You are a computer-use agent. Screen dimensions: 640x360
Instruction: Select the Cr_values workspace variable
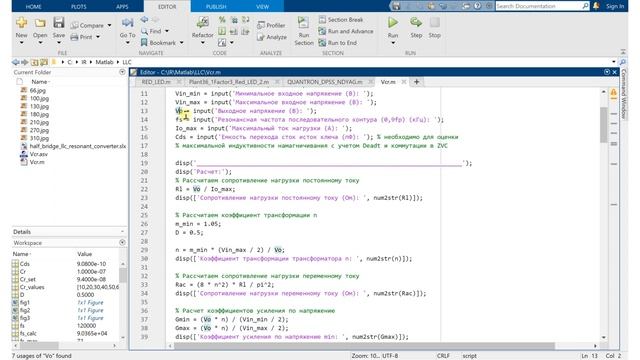click(32, 287)
